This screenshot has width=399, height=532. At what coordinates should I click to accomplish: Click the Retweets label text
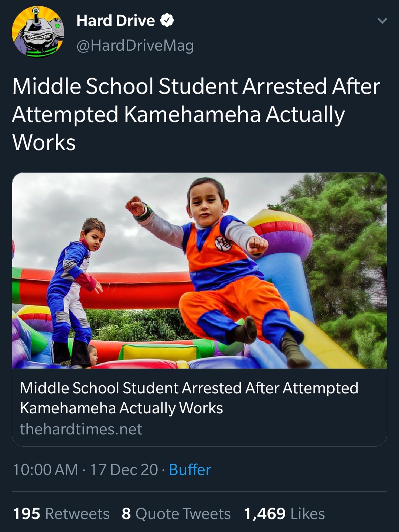77,514
